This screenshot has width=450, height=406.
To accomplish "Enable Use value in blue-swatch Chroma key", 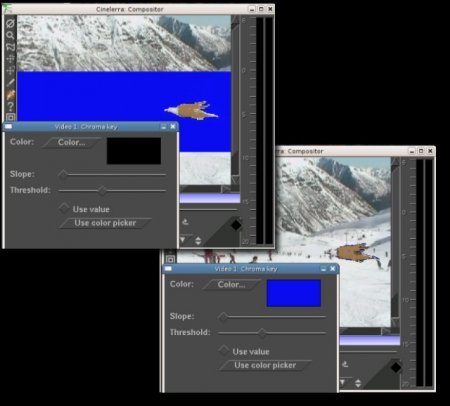I will (x=224, y=350).
